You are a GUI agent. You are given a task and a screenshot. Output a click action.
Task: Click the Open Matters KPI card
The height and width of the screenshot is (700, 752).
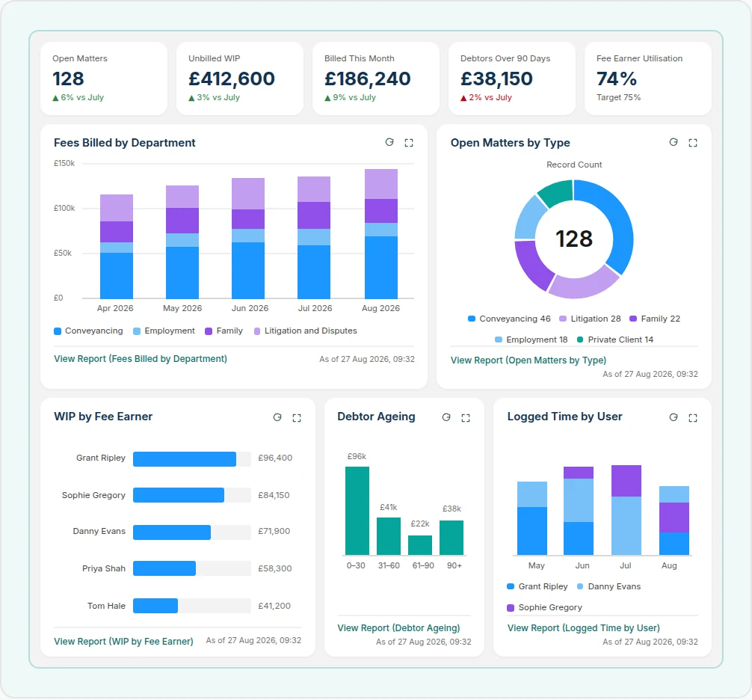[104, 79]
